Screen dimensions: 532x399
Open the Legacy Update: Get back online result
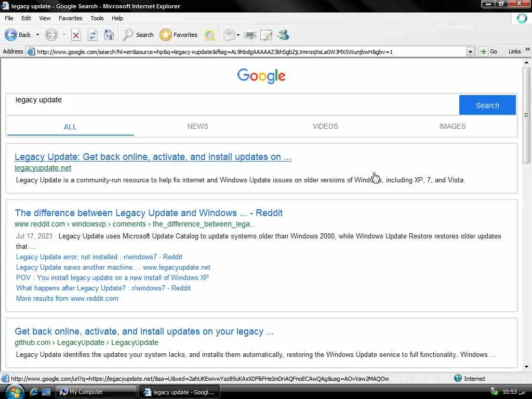153,157
